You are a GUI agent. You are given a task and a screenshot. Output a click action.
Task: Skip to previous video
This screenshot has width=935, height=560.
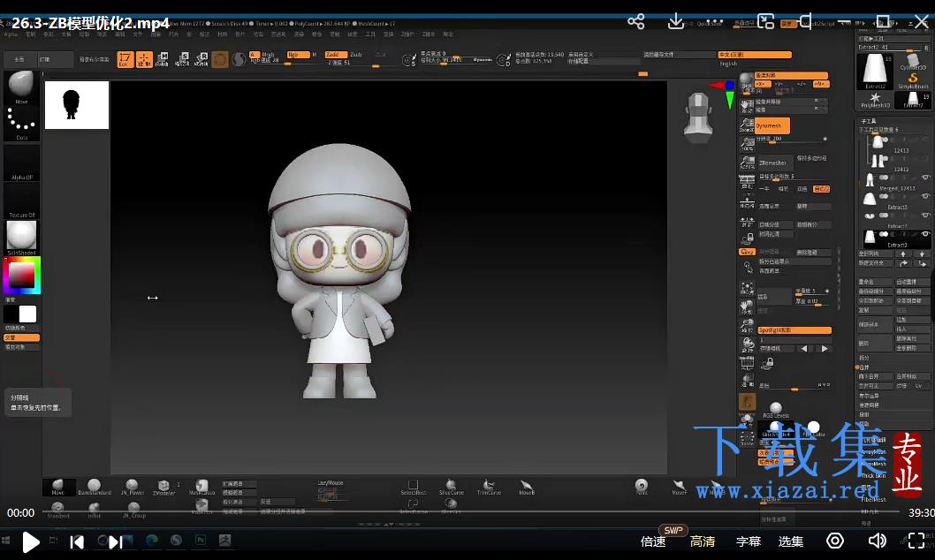coord(77,541)
